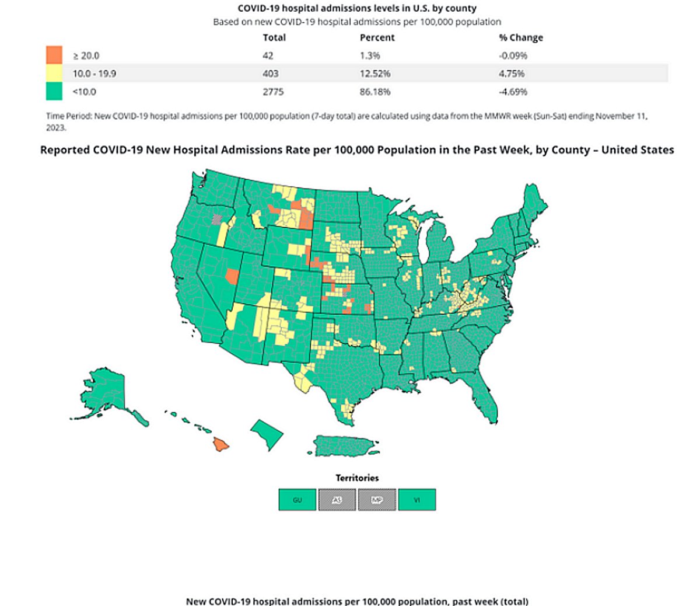Image resolution: width=700 pixels, height=606 pixels.
Task: Click the green <10.0 legend swatch
Action: click(54, 92)
